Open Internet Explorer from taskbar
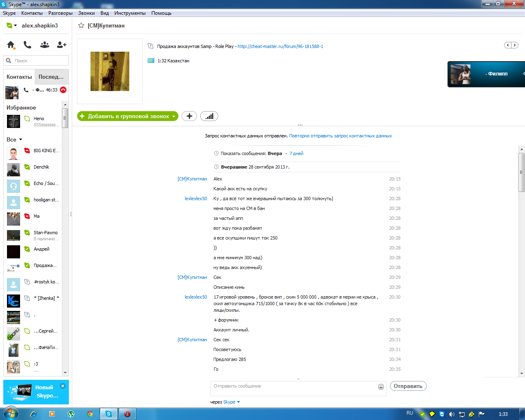 (34, 414)
